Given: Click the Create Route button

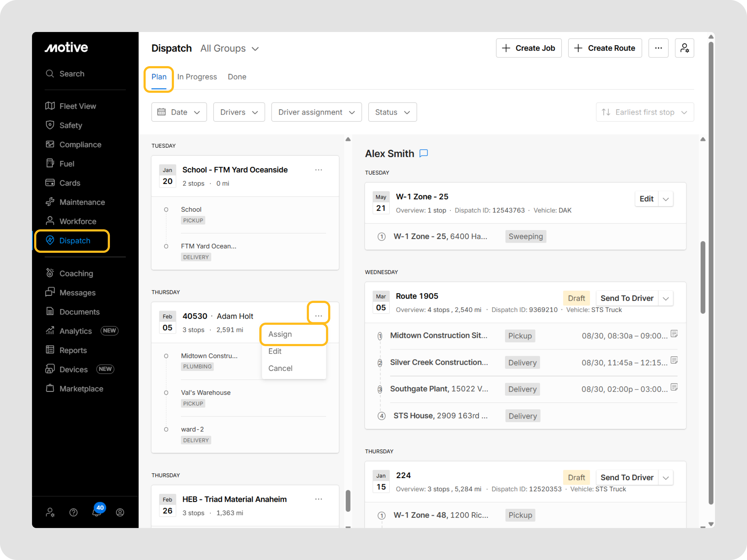Looking at the screenshot, I should [605, 48].
